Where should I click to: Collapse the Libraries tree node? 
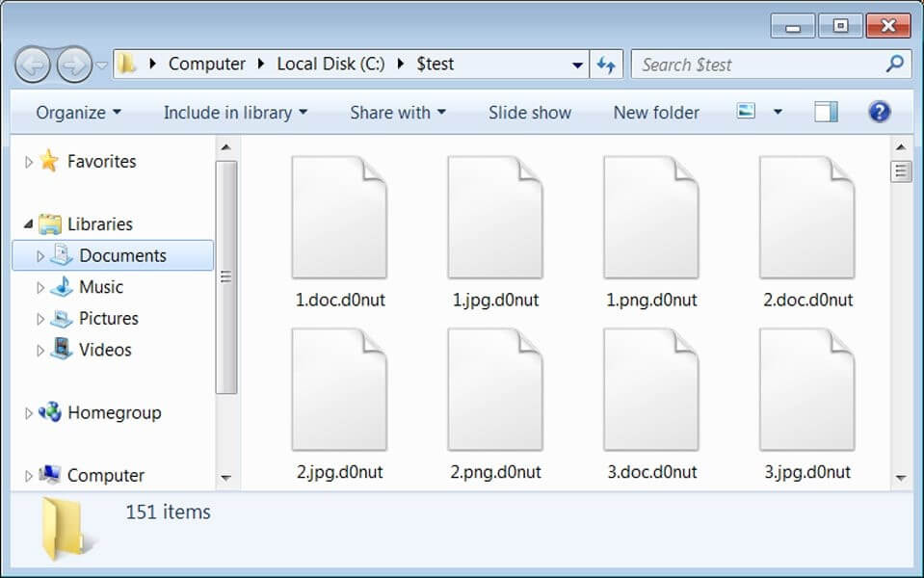tap(28, 223)
